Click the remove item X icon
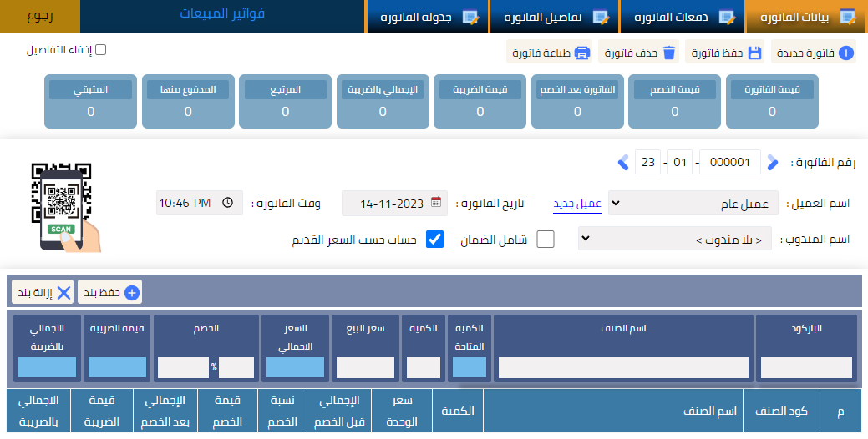Viewport: 868px width, 439px height. point(63,292)
